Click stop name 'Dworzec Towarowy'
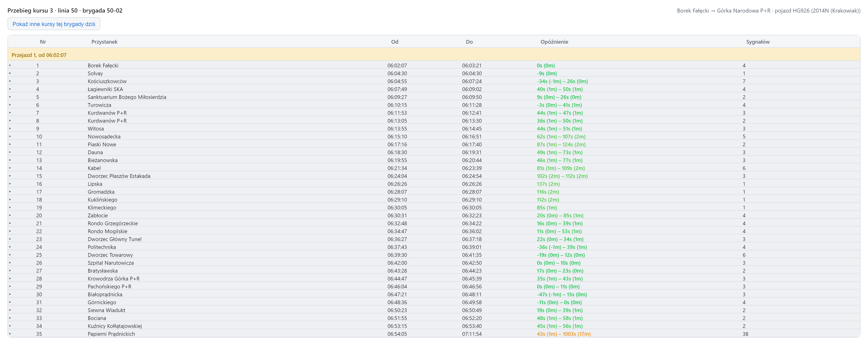The width and height of the screenshot is (868, 352). coord(110,255)
